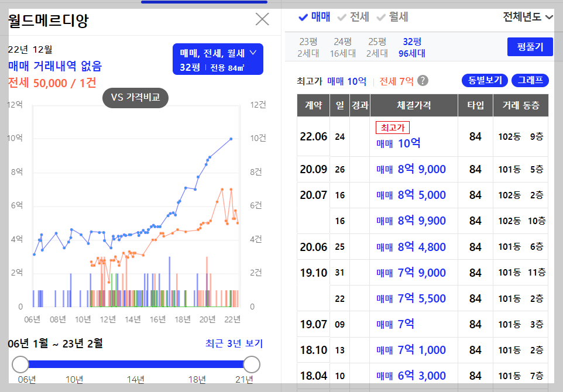Viewport: 563px width, 392px height.
Task: Click the 평풀기 button
Action: point(529,46)
